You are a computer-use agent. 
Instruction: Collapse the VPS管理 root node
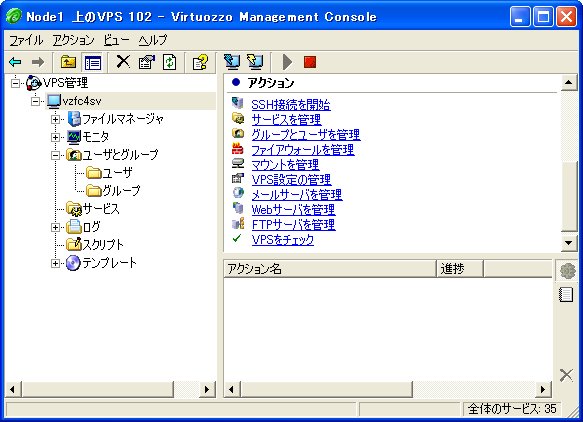coord(15,83)
